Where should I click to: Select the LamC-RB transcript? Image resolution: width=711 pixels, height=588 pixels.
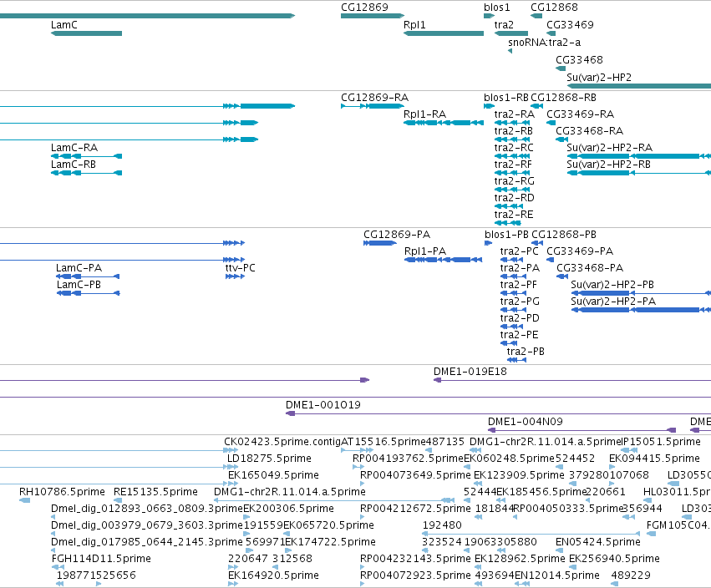(x=86, y=173)
